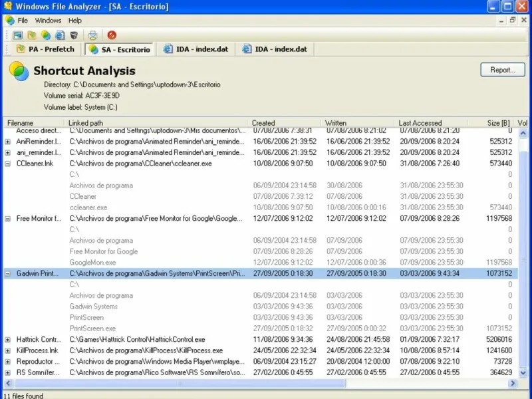Expand the RS Somnífer... entry
This screenshot has width=532, height=399.
(x=7, y=372)
